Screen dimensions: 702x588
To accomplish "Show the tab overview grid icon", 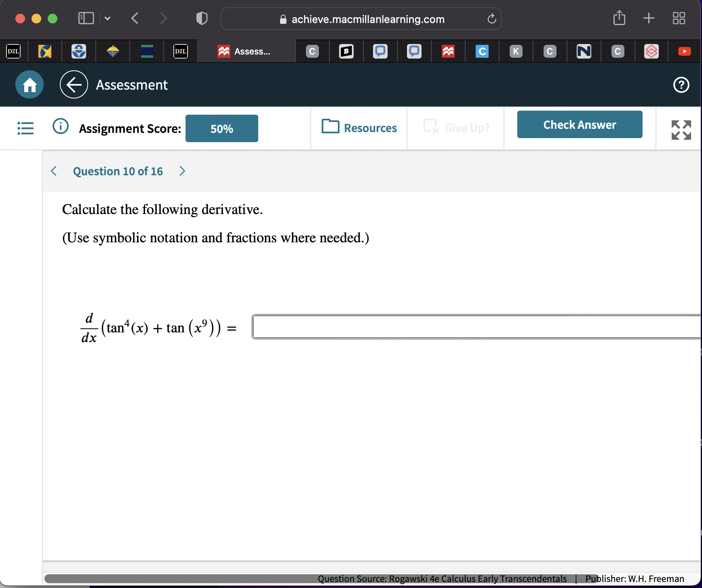I will [x=679, y=18].
